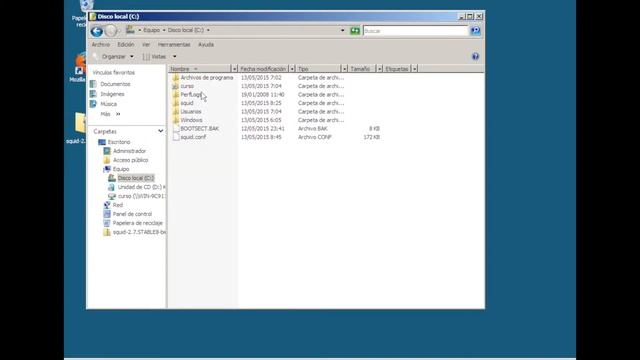This screenshot has width=640, height=360.
Task: Click the Escritorio icon in folder tree
Action: tap(102, 142)
